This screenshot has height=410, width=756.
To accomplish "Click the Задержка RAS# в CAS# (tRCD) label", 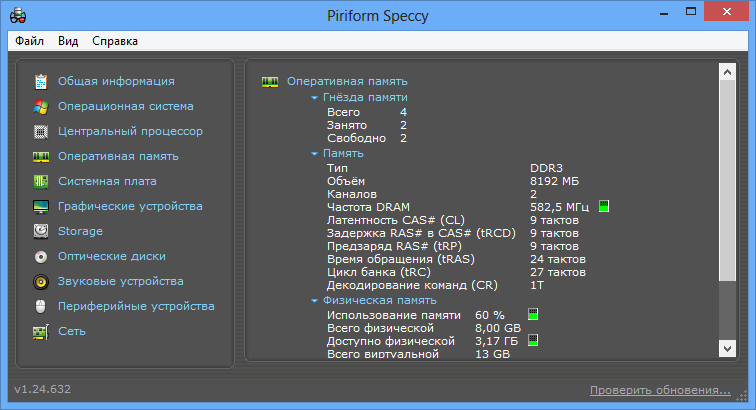I will point(421,233).
